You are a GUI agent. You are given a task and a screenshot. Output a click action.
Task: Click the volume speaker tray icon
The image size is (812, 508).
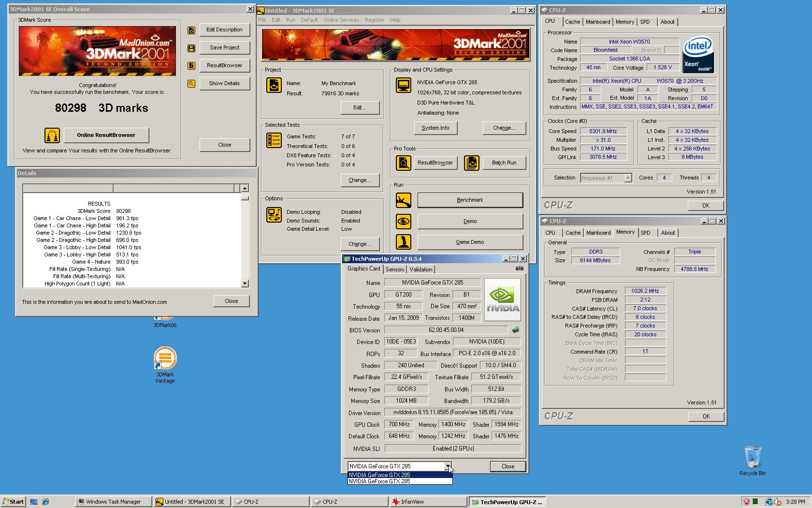pos(778,502)
